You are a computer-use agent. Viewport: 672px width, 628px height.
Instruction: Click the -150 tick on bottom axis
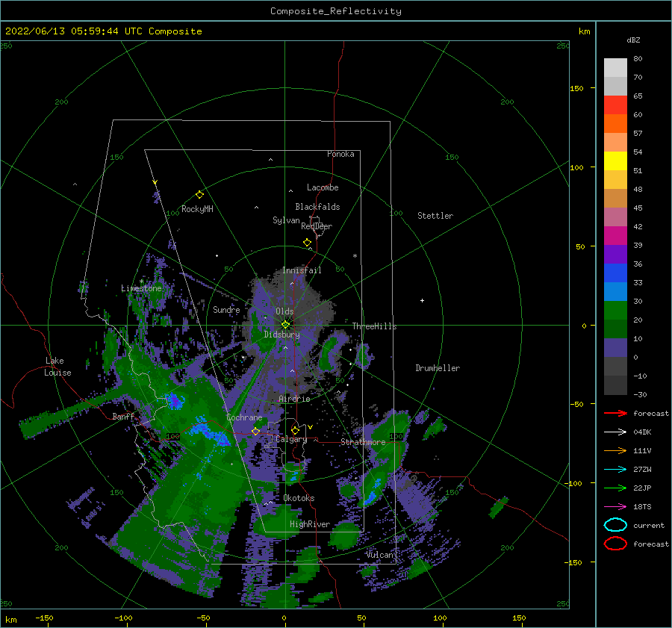(x=44, y=618)
